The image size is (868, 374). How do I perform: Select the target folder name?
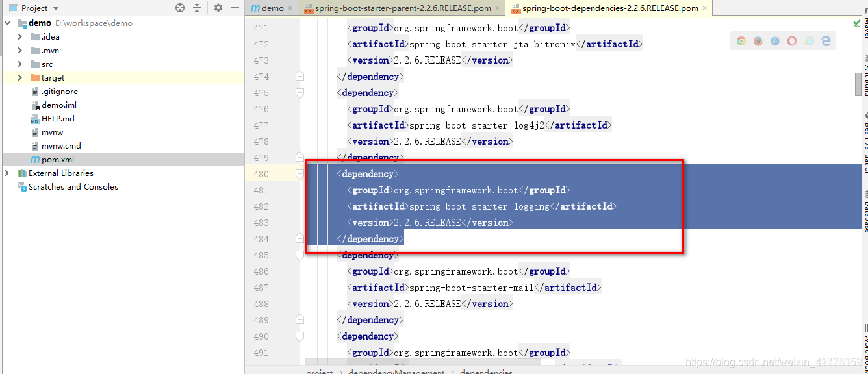point(53,78)
